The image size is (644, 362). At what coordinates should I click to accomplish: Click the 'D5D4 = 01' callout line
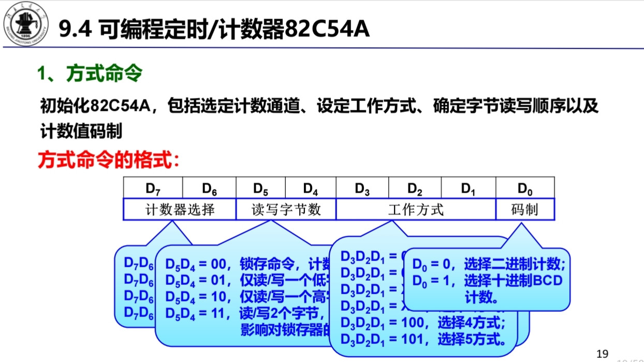(x=247, y=280)
